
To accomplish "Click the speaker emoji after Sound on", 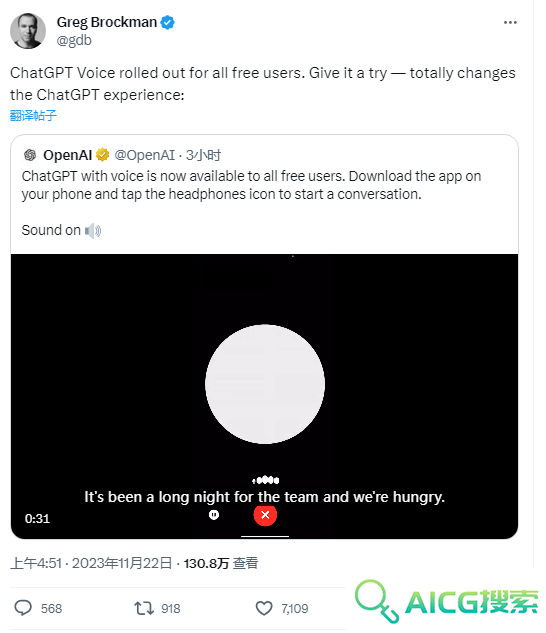I will coord(93,231).
